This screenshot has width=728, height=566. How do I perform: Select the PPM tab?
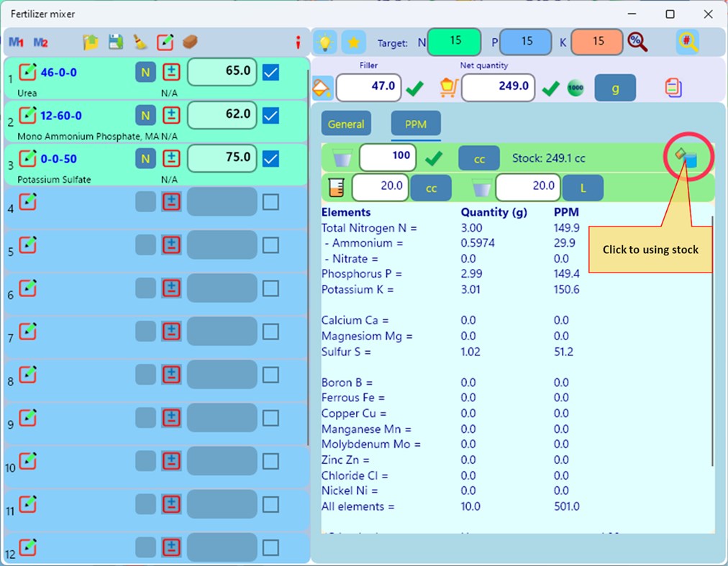(415, 124)
